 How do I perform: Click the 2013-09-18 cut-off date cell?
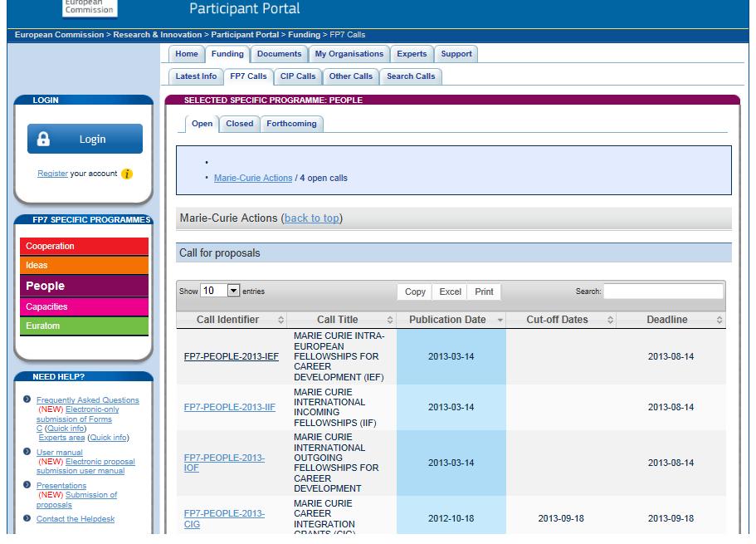tap(561, 518)
